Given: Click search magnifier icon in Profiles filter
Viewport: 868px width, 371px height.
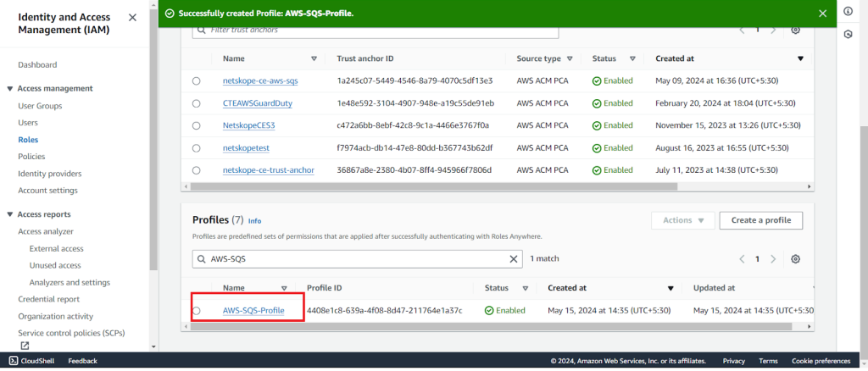Looking at the screenshot, I should click(202, 258).
